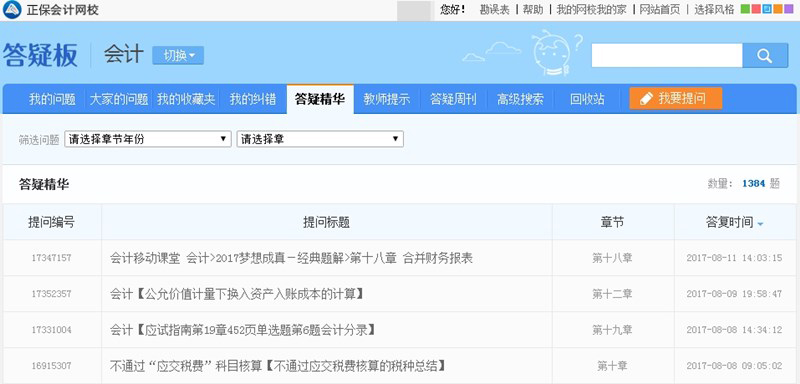800x384 pixels.
Task: Click the 正保会计网校 logo icon
Action: pos(12,9)
